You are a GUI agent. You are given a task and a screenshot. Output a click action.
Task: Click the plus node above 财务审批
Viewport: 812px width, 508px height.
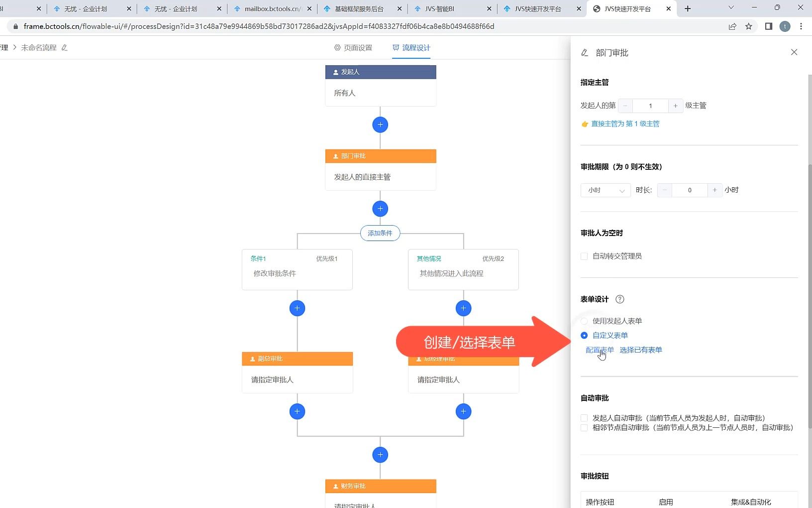click(x=380, y=455)
